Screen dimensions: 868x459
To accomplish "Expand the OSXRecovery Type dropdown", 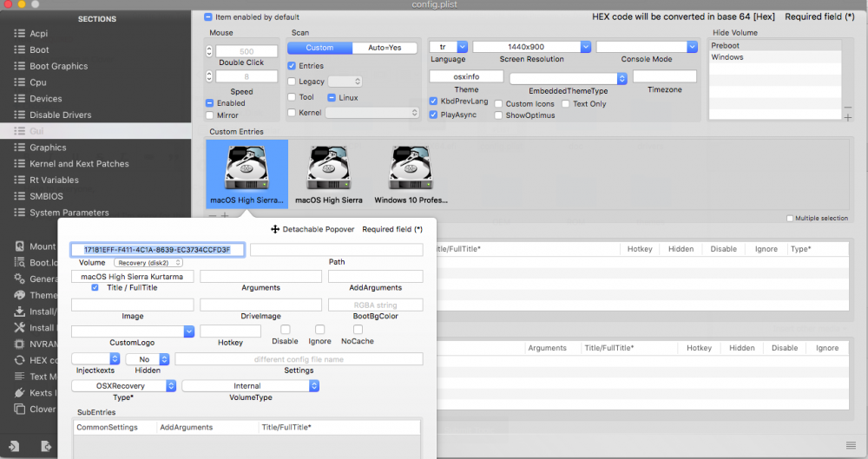I will (x=123, y=386).
